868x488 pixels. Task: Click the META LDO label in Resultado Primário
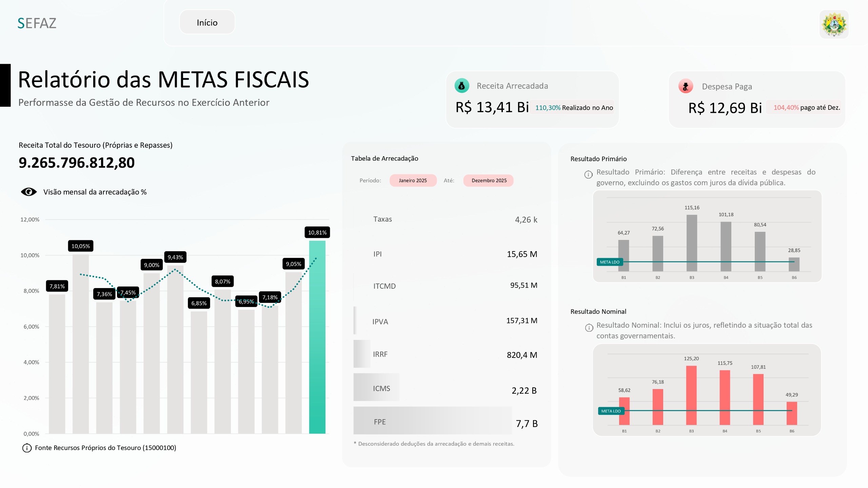coord(609,262)
